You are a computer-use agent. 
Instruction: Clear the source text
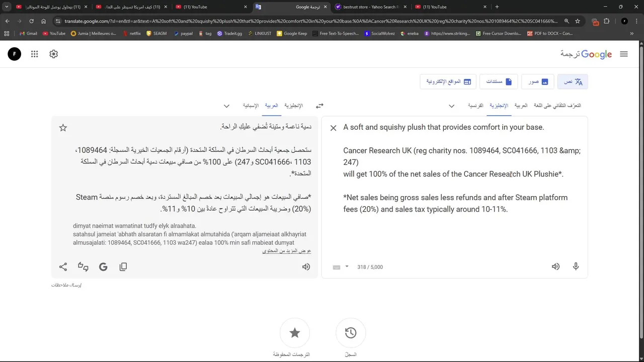coord(333,128)
